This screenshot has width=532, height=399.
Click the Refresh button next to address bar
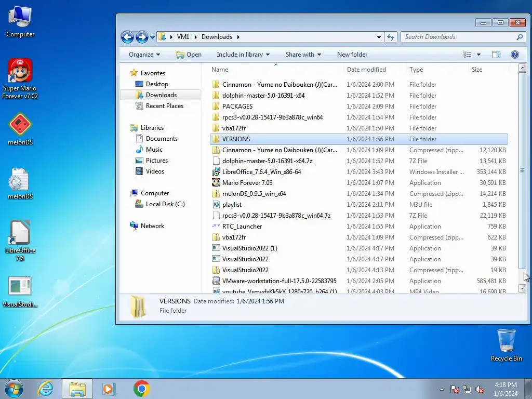click(391, 37)
